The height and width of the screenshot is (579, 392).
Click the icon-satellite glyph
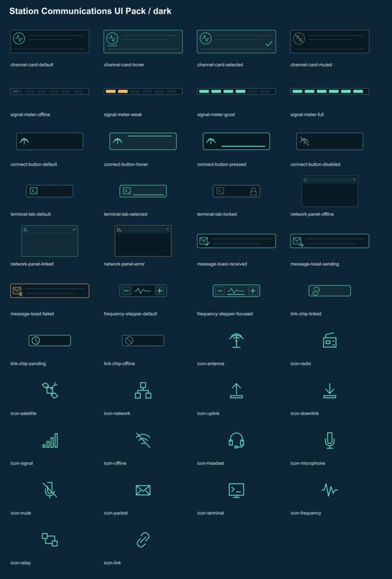[50, 390]
